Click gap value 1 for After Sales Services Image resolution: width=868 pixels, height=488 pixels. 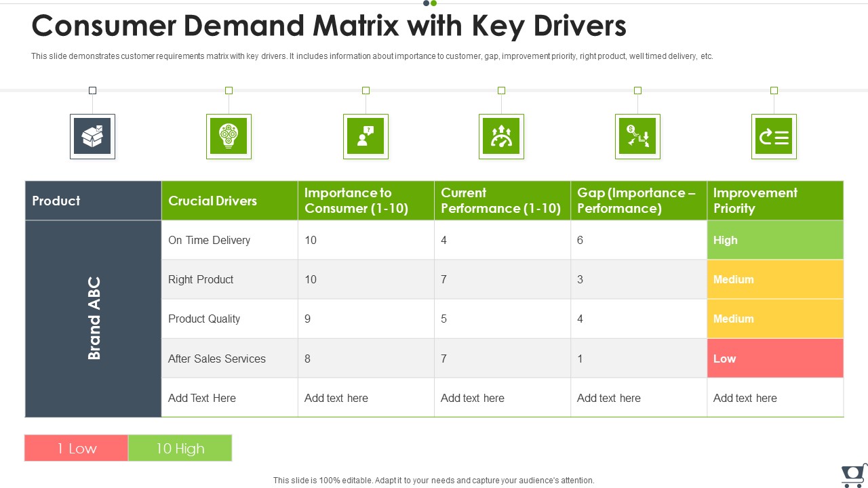pos(639,359)
